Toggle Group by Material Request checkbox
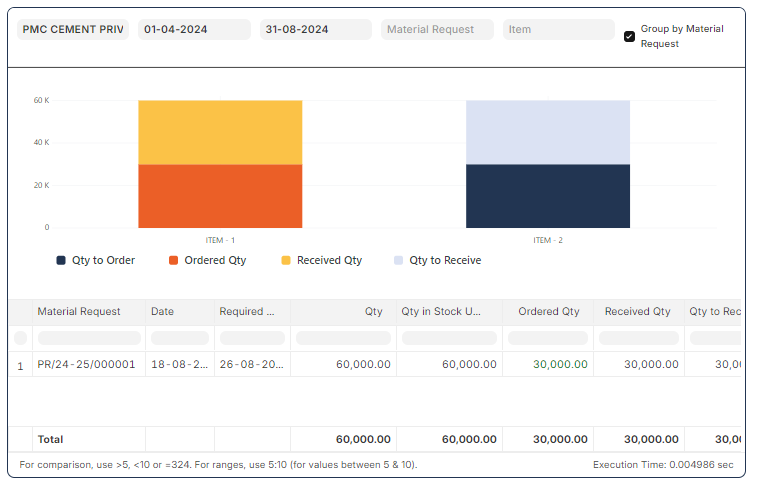 pos(629,36)
